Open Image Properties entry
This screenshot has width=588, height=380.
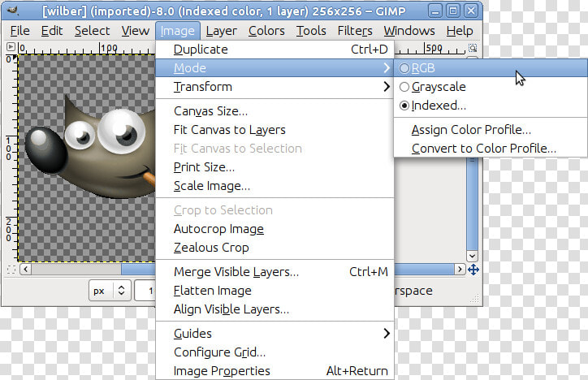coord(275,370)
